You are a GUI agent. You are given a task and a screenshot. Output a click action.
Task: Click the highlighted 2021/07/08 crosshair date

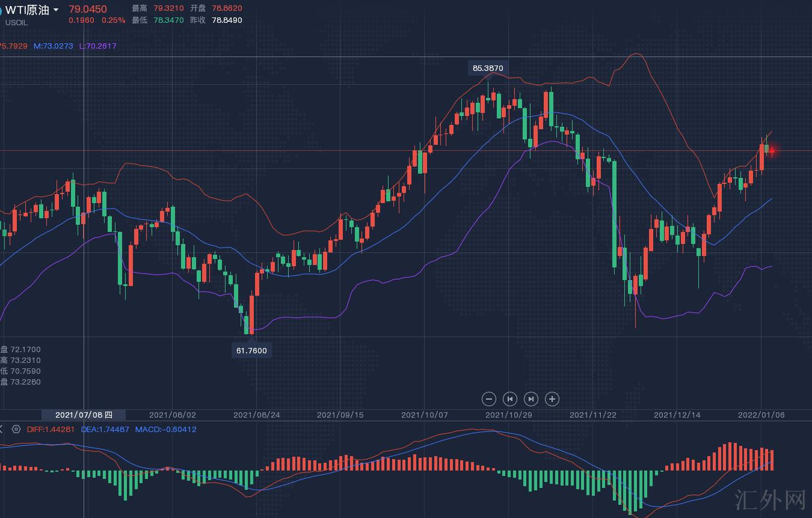pyautogui.click(x=84, y=415)
